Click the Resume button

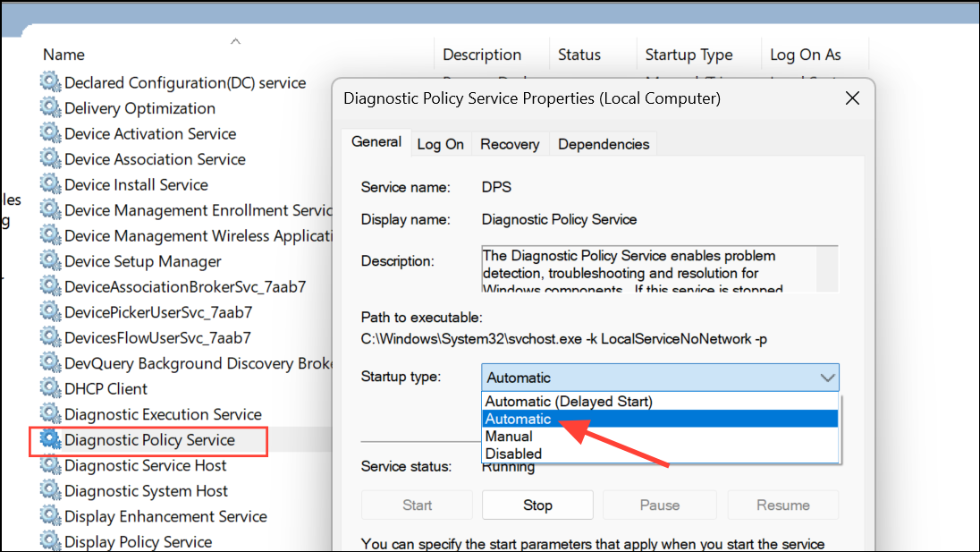783,505
